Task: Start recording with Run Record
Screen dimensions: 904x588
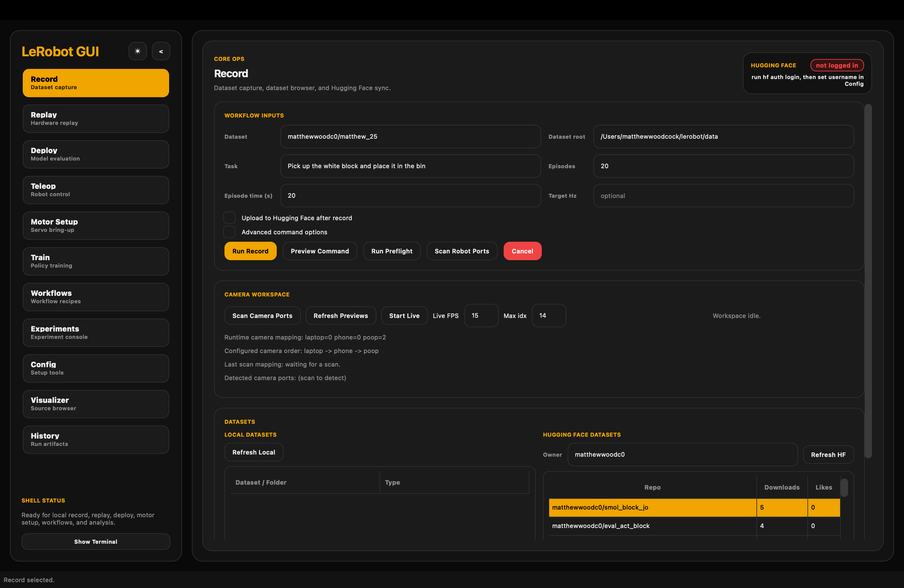Action: (x=250, y=251)
